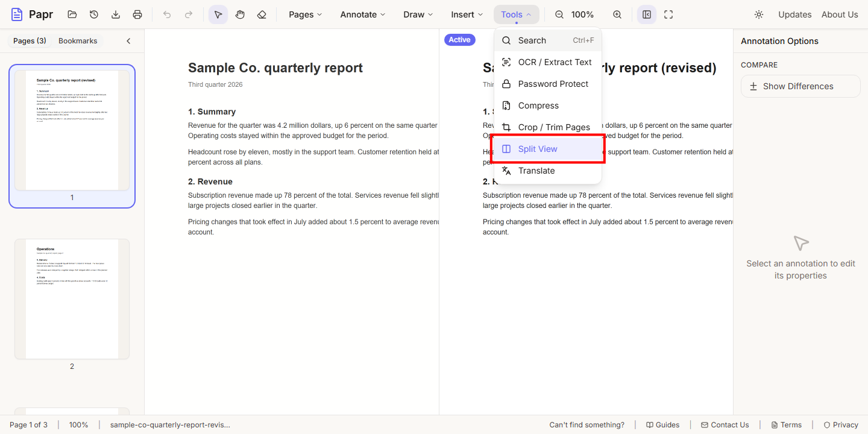Collapse the pages sidebar with chevron
The width and height of the screenshot is (868, 434).
(128, 41)
